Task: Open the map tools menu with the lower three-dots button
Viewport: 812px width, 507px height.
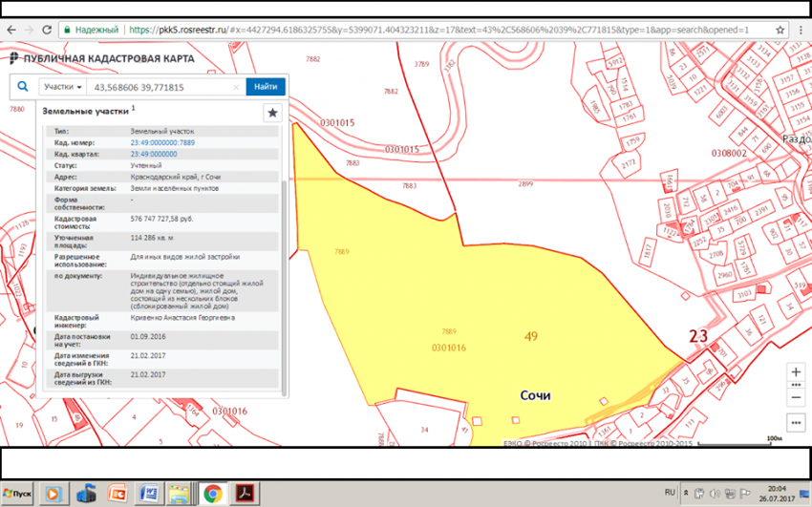Action: pyautogui.click(x=796, y=423)
